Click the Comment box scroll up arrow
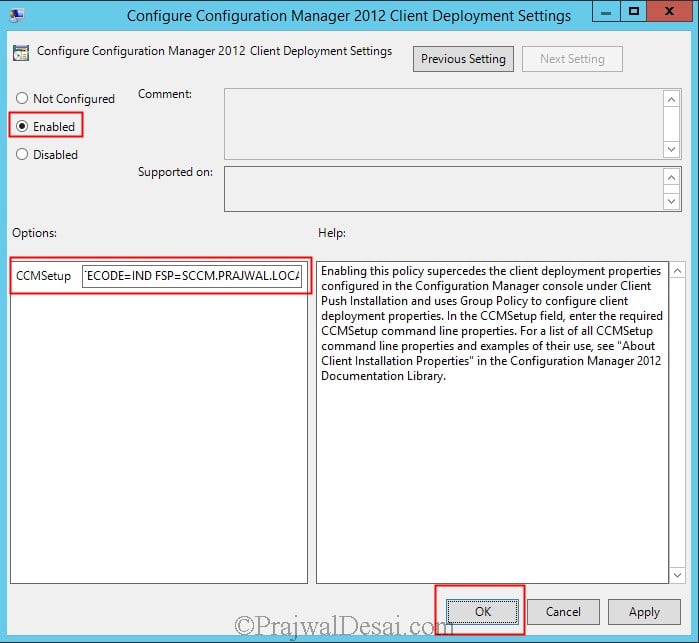The width and height of the screenshot is (699, 643). coord(672,99)
